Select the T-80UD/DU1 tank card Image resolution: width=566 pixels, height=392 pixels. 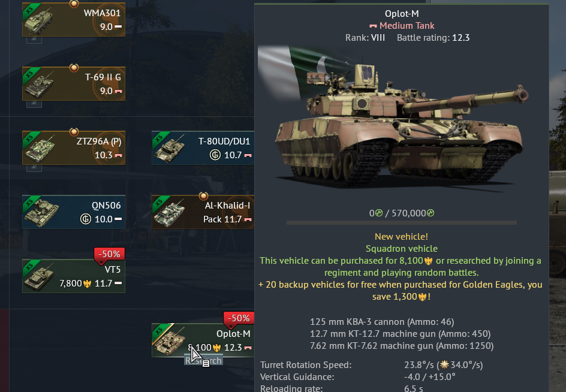click(203, 147)
